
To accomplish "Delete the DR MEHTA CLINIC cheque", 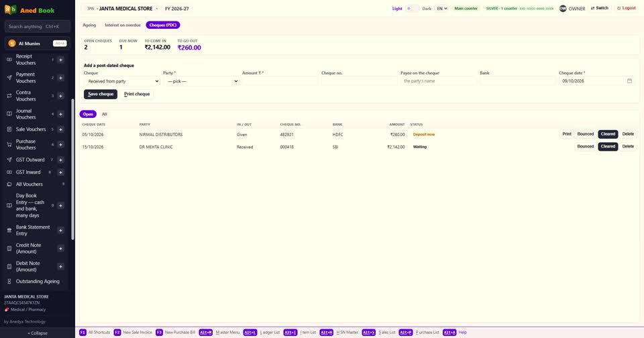I will 628,147.
